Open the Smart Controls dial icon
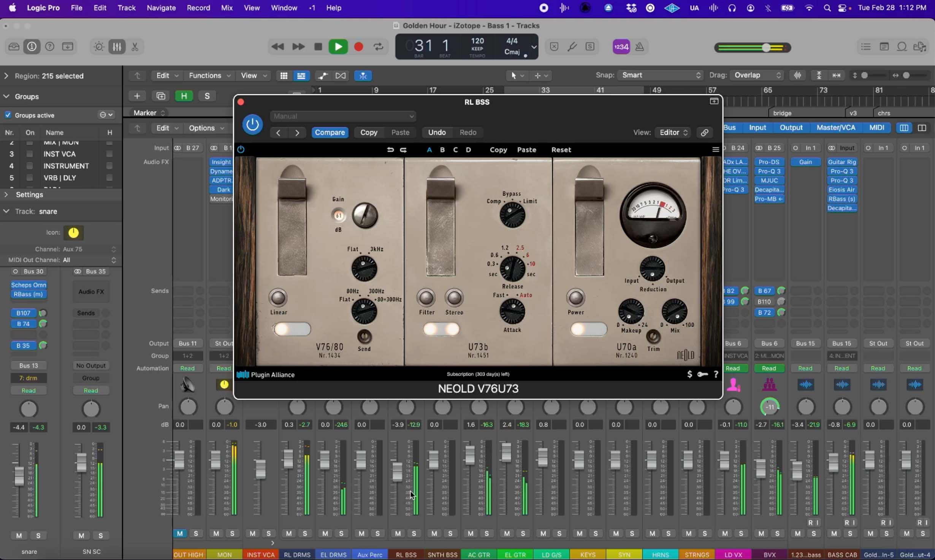 pos(99,47)
